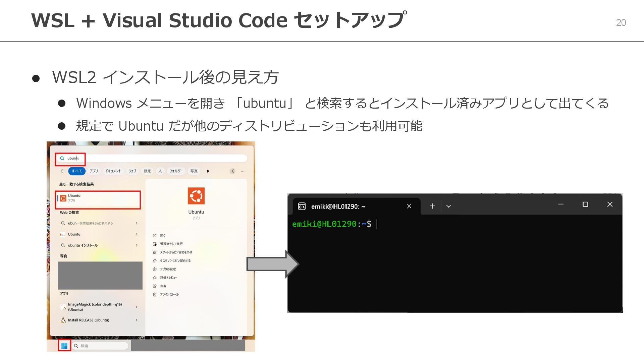Select the すべて filter tab
The image size is (644, 362).
[x=77, y=171]
